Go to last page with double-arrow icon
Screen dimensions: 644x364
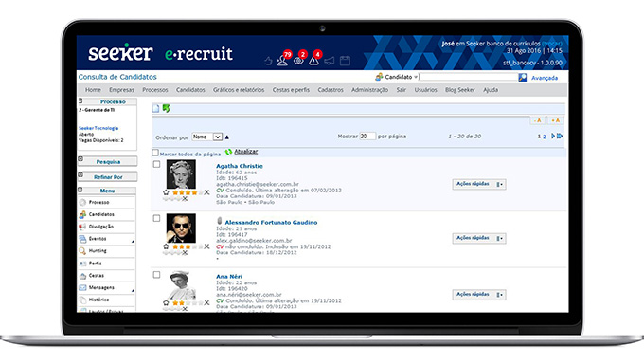[x=560, y=136]
